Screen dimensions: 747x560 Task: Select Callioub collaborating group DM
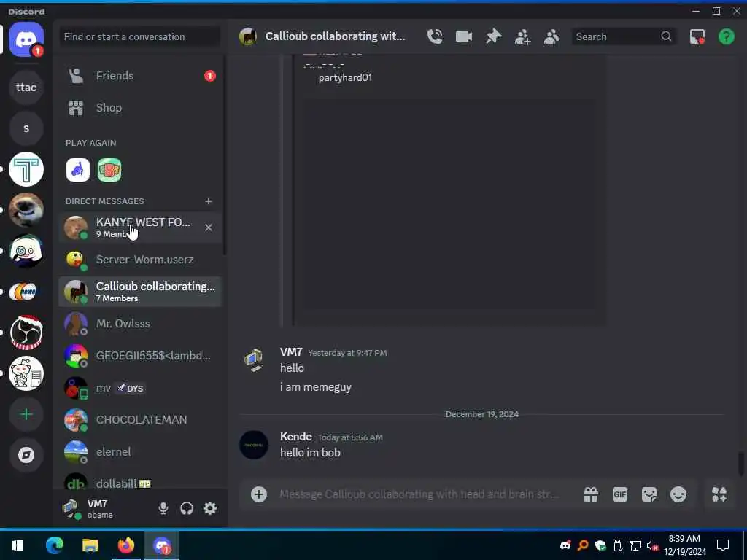(x=140, y=292)
